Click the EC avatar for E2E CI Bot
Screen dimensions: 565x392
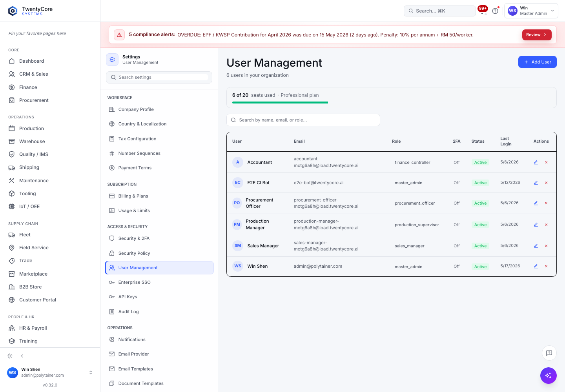click(x=238, y=183)
